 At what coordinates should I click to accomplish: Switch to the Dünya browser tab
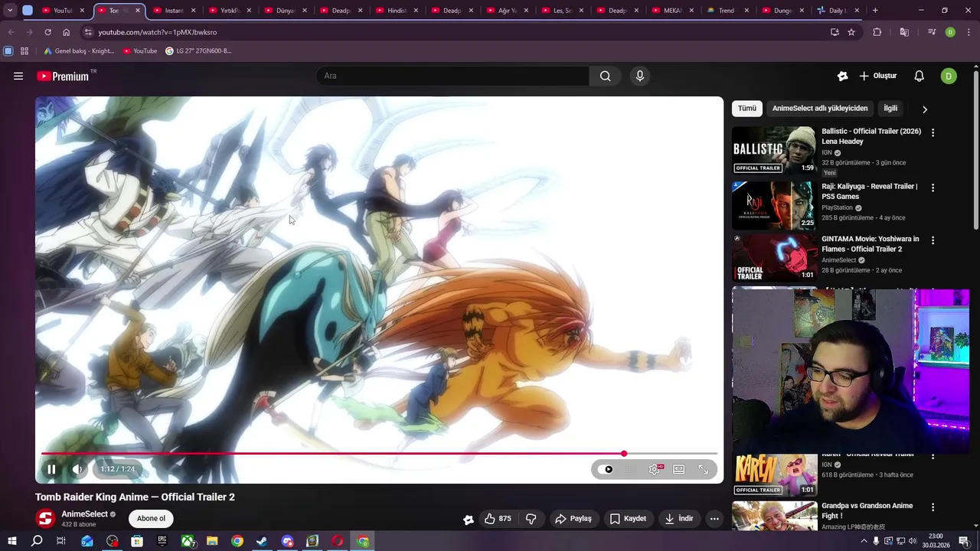pos(286,11)
